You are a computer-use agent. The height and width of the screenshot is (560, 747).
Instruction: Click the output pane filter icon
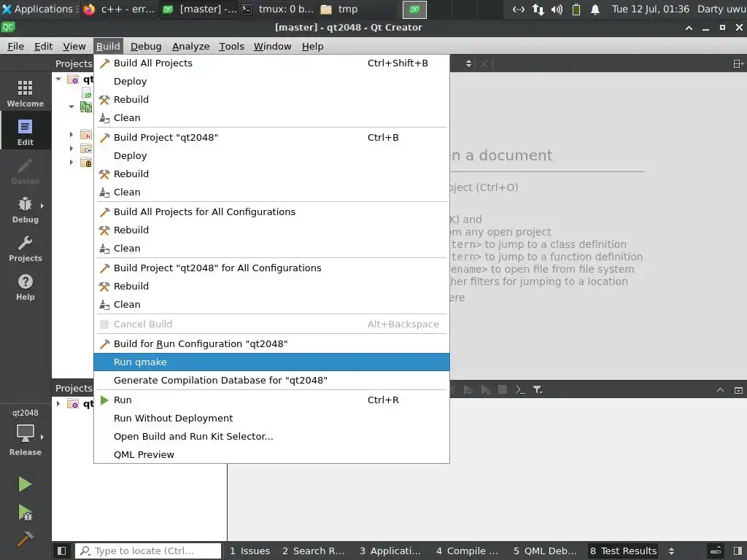tap(538, 389)
